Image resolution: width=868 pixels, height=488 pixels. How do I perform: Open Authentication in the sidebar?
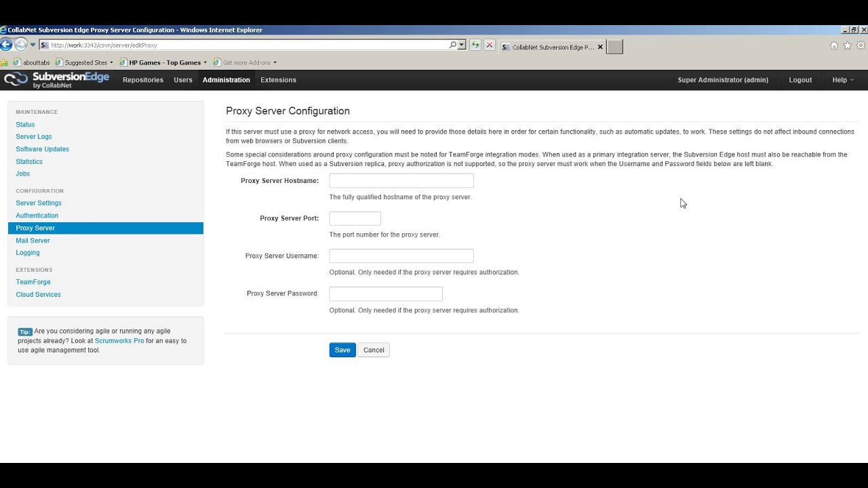37,216
